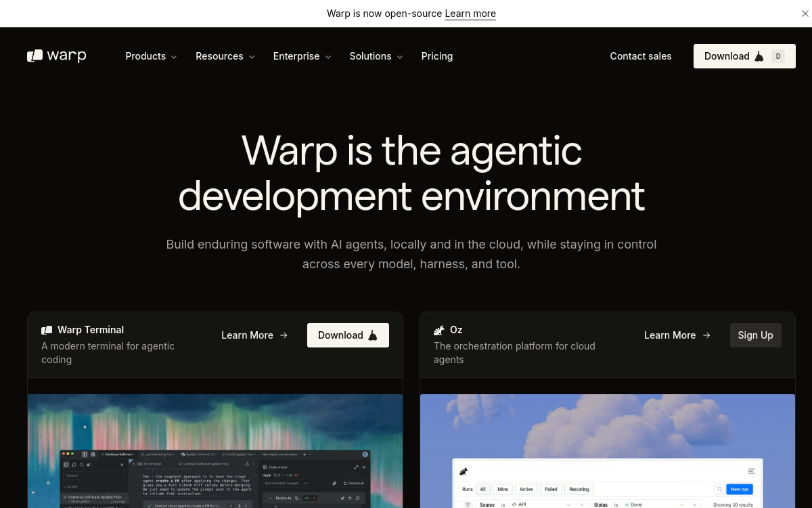Open the Status Done value dropdown

[655, 505]
